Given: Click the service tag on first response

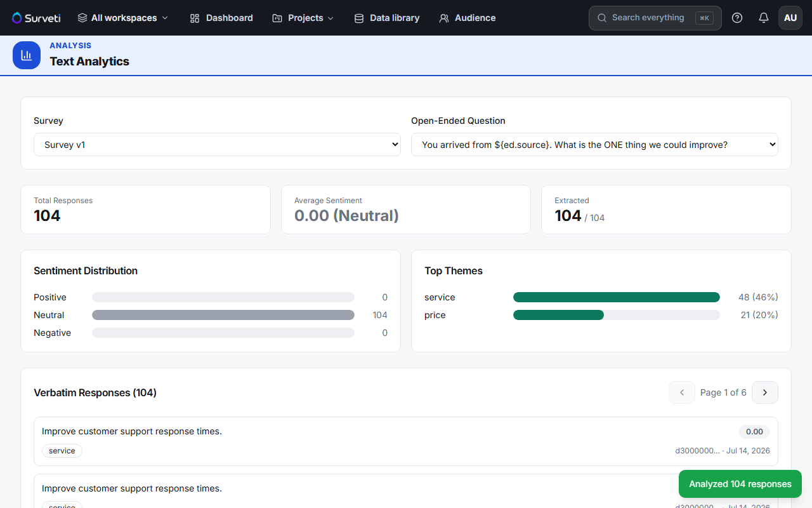Looking at the screenshot, I should (62, 451).
